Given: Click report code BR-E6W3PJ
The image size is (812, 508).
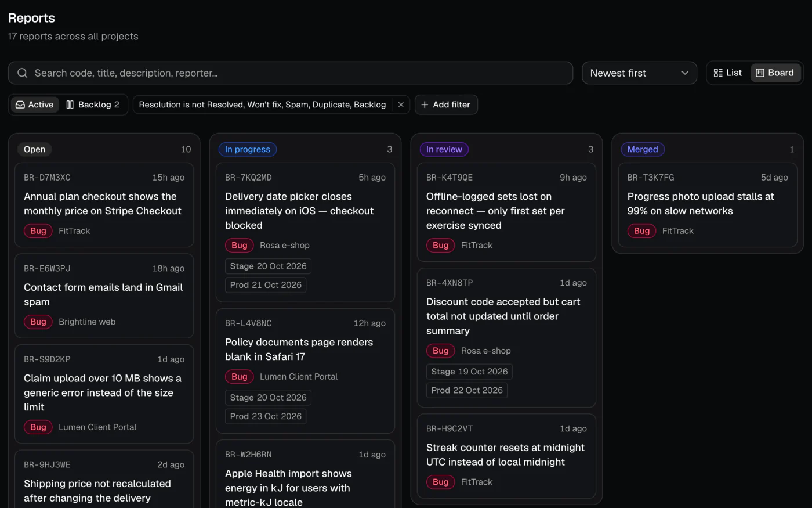Looking at the screenshot, I should 47,268.
